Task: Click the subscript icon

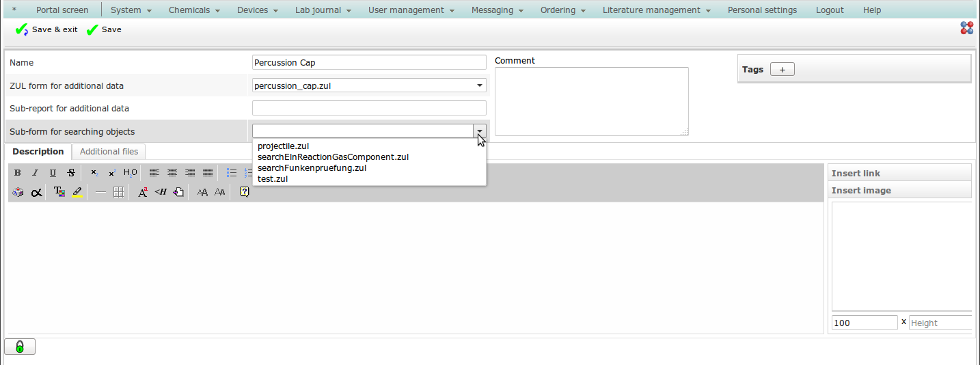Action: coord(94,173)
